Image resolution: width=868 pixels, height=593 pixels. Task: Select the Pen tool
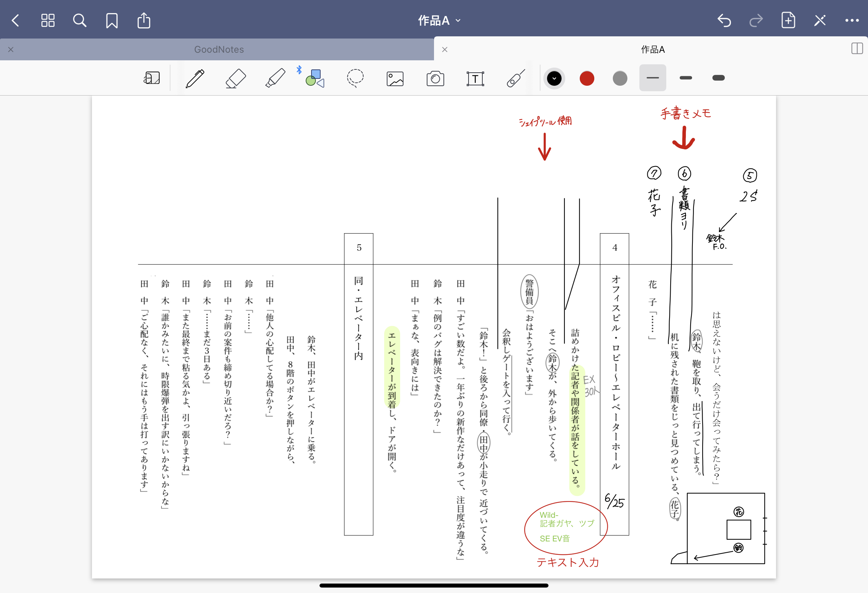(195, 78)
